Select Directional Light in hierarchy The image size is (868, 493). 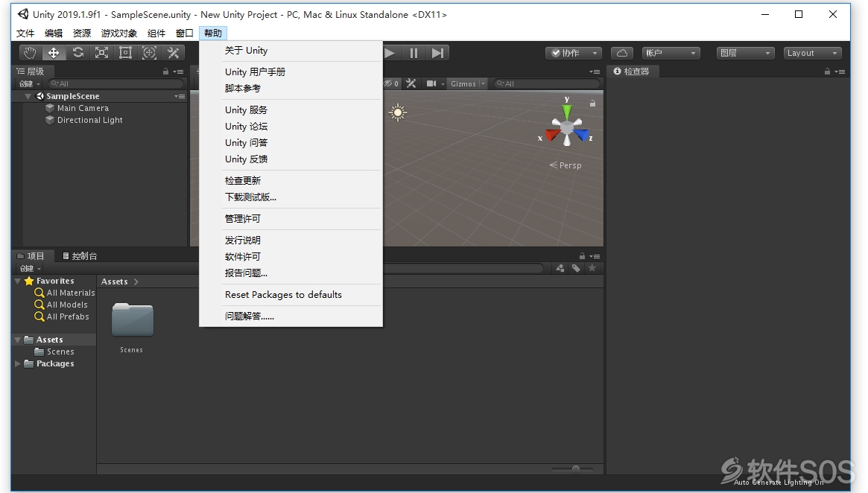click(x=89, y=120)
